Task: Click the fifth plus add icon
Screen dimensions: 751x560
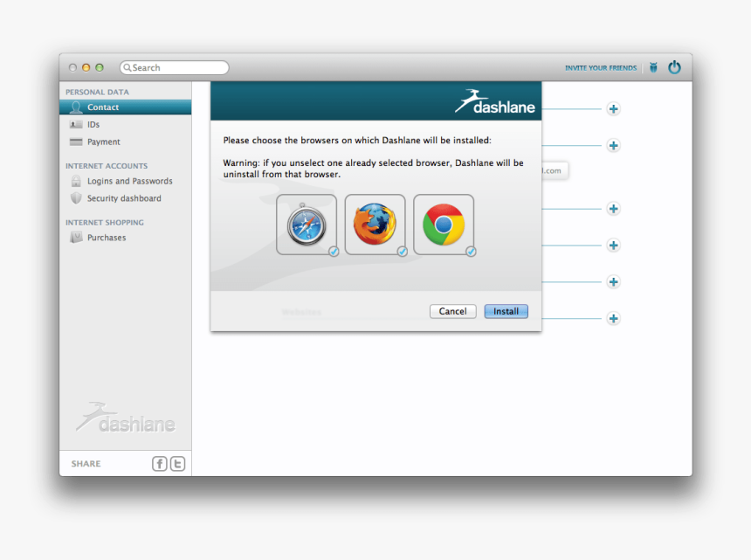Action: point(614,281)
